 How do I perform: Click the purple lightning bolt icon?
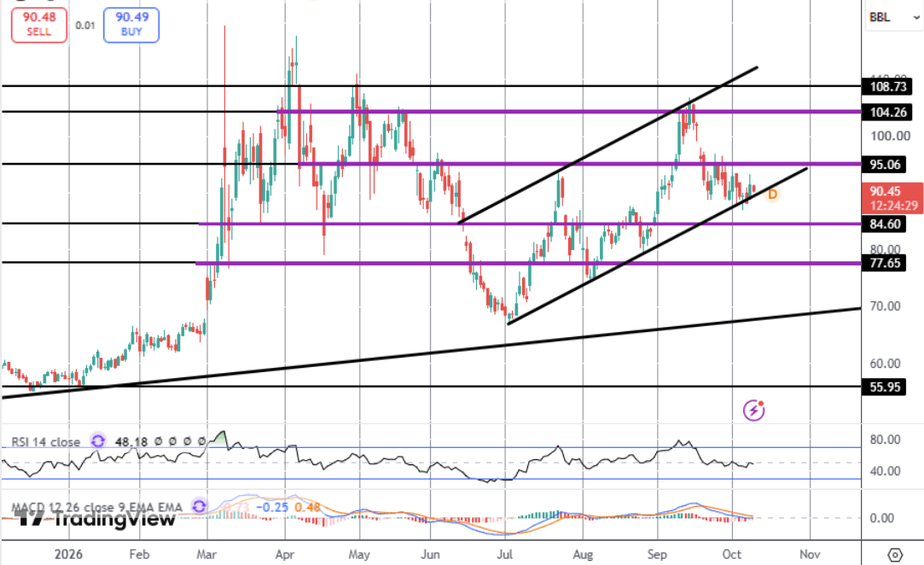[x=753, y=410]
